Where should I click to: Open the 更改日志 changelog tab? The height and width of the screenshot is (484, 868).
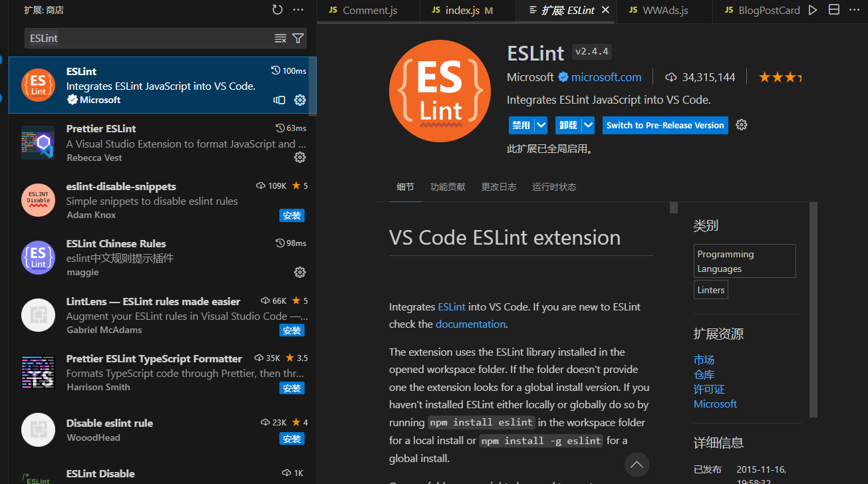pos(499,187)
